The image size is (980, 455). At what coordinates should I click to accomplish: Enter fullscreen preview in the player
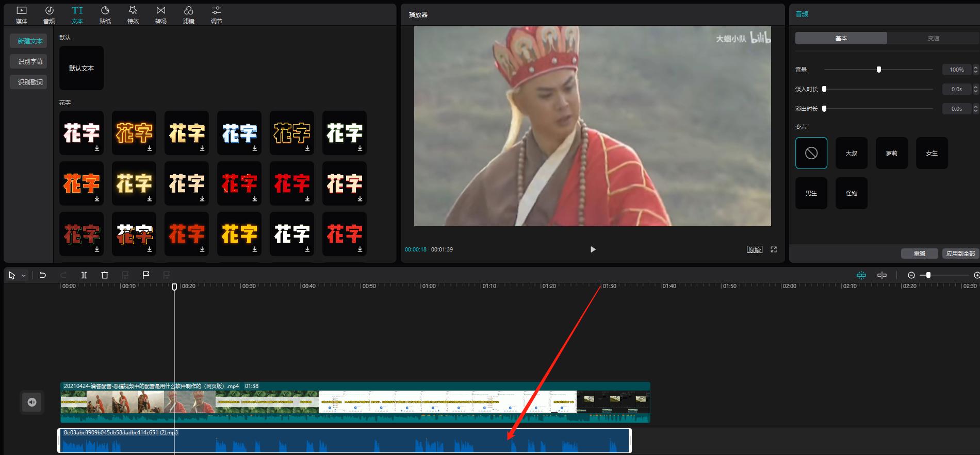pyautogui.click(x=774, y=249)
